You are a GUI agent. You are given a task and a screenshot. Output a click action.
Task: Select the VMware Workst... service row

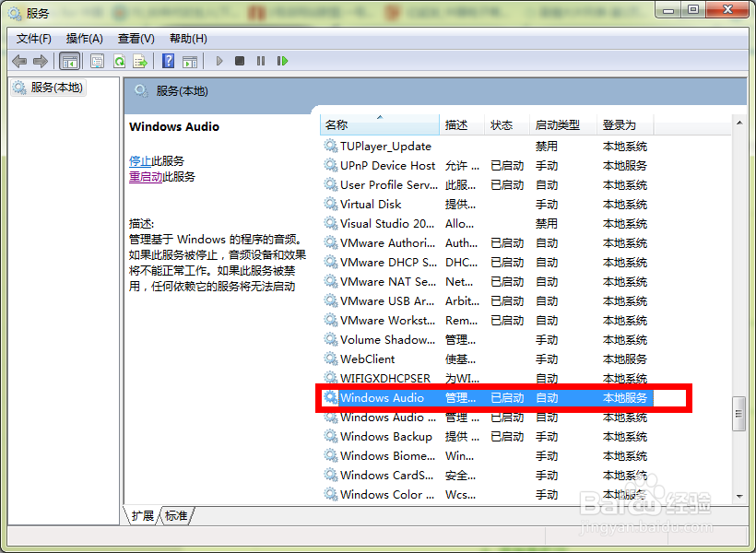pos(487,320)
